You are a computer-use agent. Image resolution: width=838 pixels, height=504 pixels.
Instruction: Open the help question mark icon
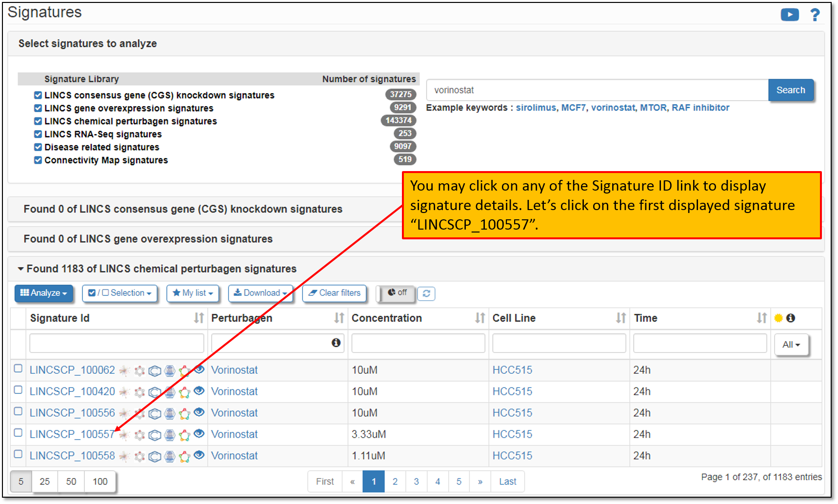[x=815, y=15]
